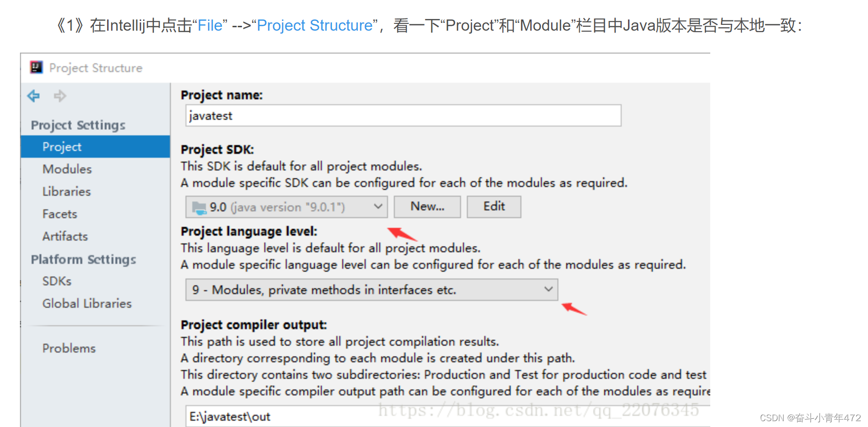The height and width of the screenshot is (427, 868).
Task: Click the blue SDK folder icon
Action: pyautogui.click(x=199, y=206)
